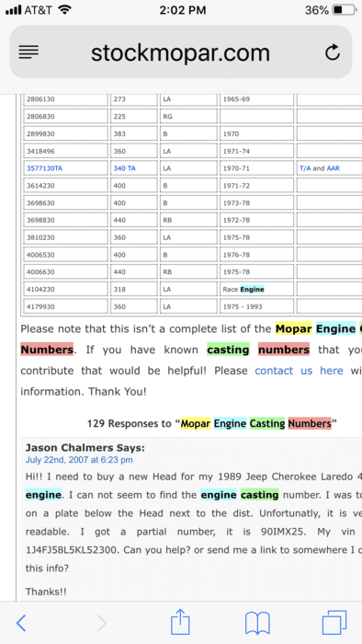Viewport: 362px width, 644px height.
Task: Open the T/A link in the table
Action: point(305,168)
